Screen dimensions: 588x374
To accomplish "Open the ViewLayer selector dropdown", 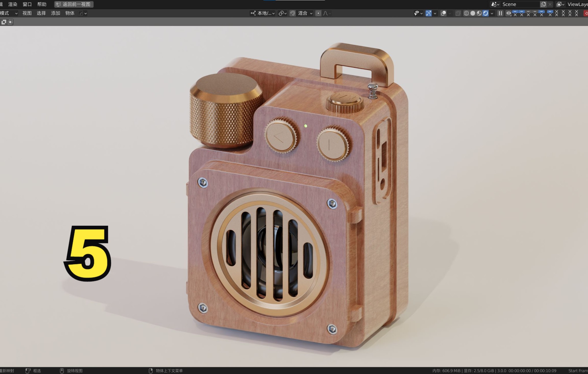I will (x=560, y=4).
